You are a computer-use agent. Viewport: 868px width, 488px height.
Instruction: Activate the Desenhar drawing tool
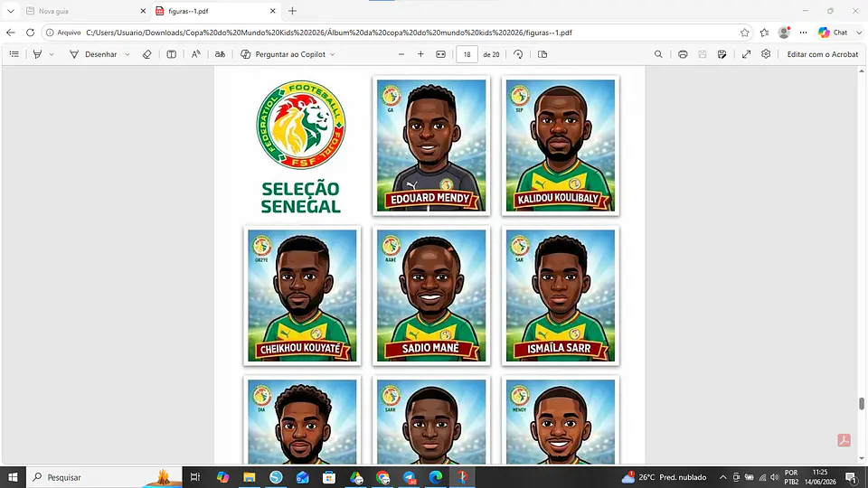(93, 54)
